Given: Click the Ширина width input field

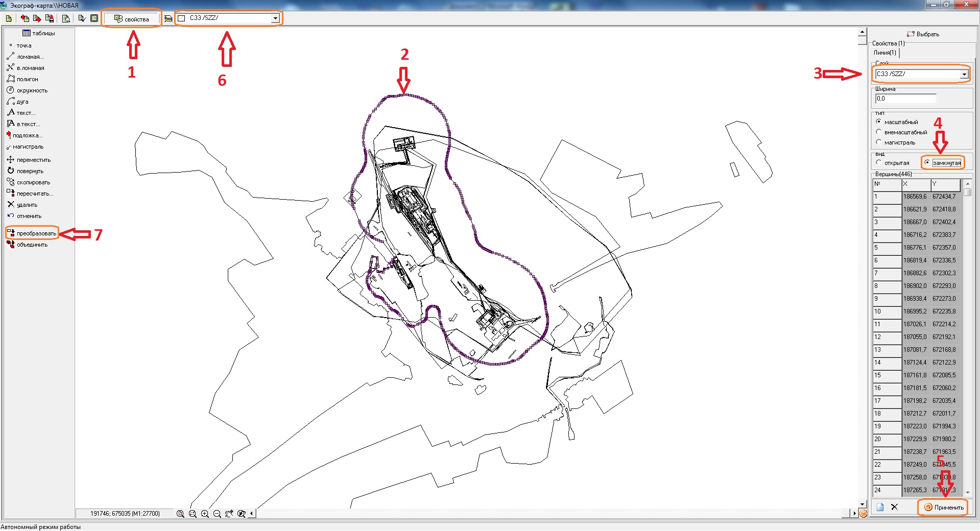Looking at the screenshot, I should (x=905, y=99).
